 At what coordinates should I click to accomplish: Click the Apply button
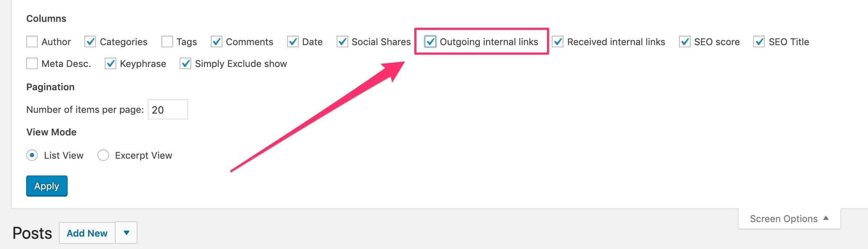click(x=47, y=186)
